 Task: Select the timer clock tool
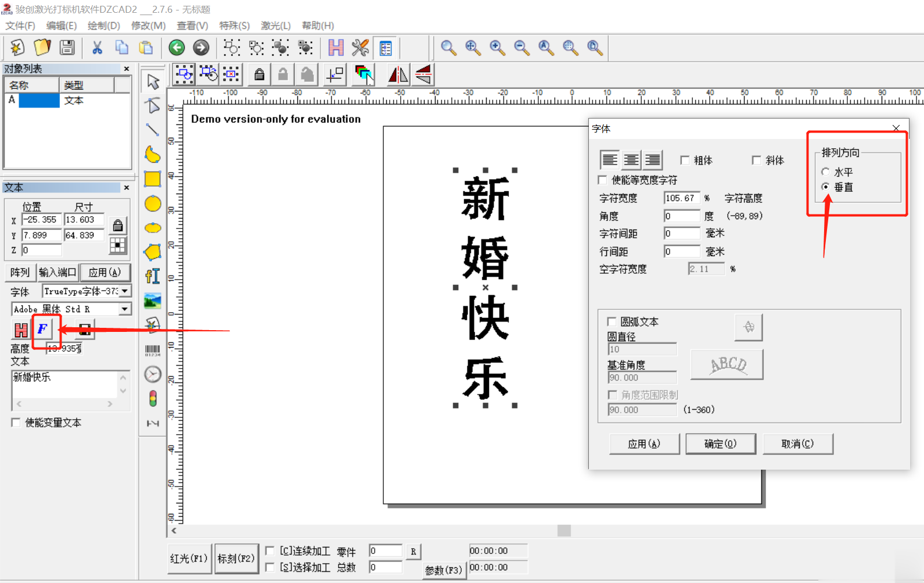153,374
